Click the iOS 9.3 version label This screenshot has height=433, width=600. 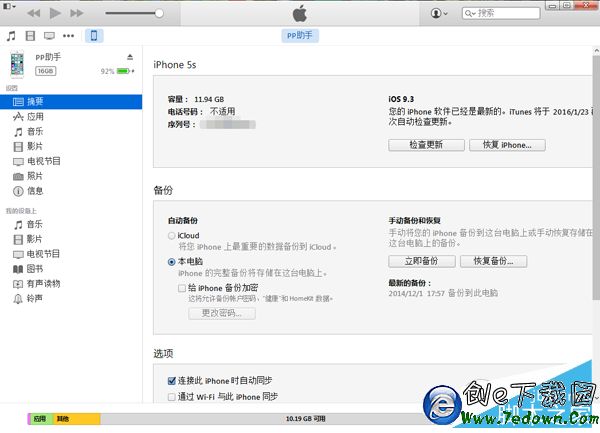[x=401, y=99]
